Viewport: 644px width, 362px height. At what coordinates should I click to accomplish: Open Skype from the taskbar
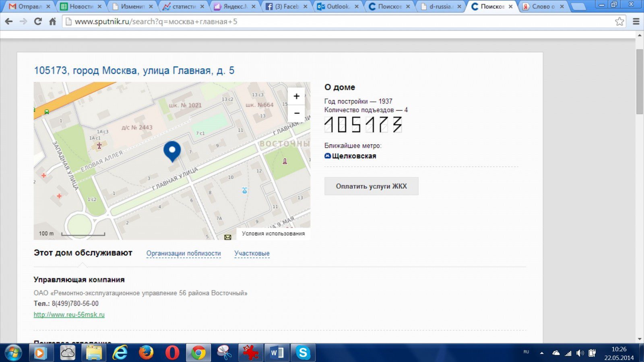tap(303, 353)
